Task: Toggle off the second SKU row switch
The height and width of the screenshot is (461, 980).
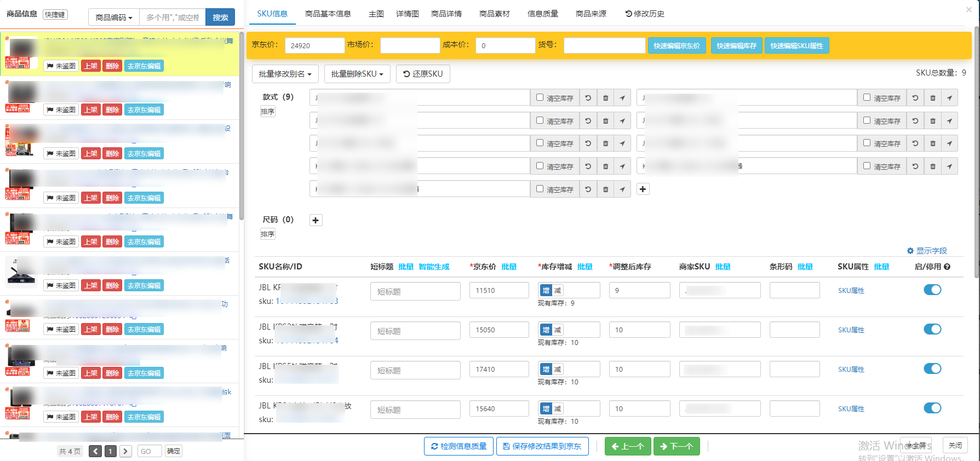Action: (x=932, y=329)
